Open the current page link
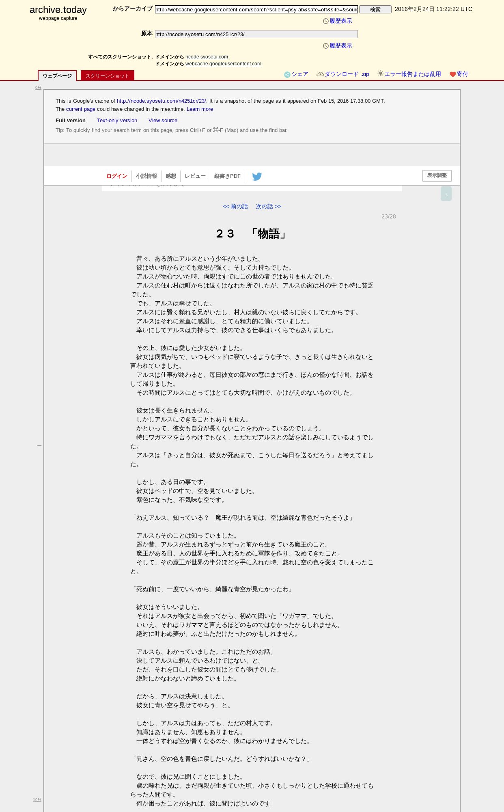Image resolution: width=504 pixels, height=812 pixels. click(x=81, y=109)
